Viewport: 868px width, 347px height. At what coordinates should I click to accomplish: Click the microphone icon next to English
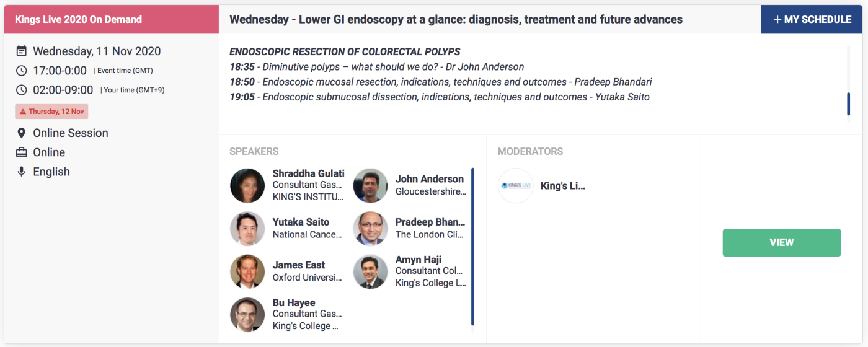(x=22, y=172)
